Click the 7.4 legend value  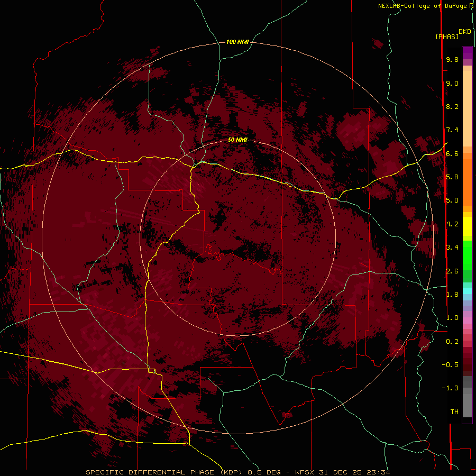[x=452, y=130]
